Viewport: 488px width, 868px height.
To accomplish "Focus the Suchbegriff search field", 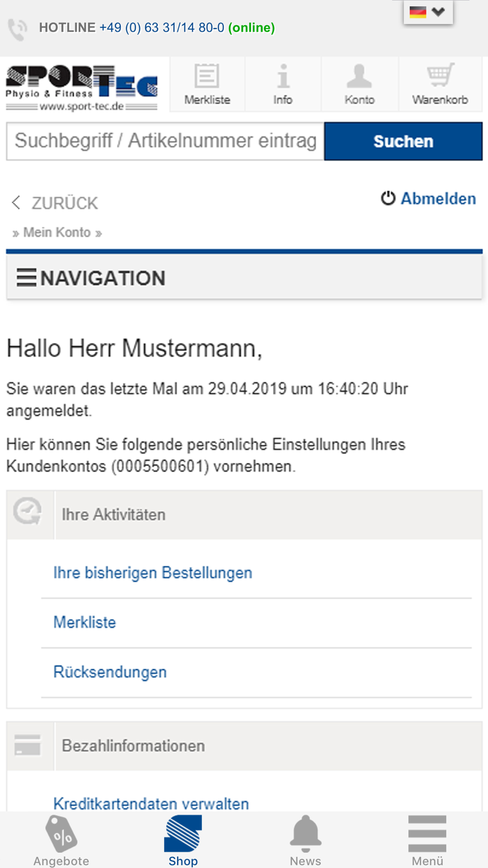I will [x=165, y=141].
